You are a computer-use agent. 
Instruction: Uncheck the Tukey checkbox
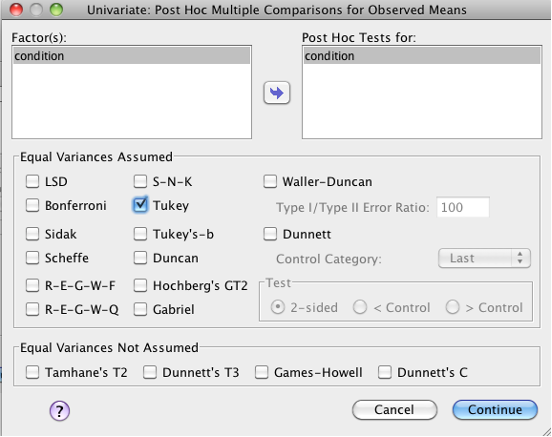pyautogui.click(x=140, y=205)
